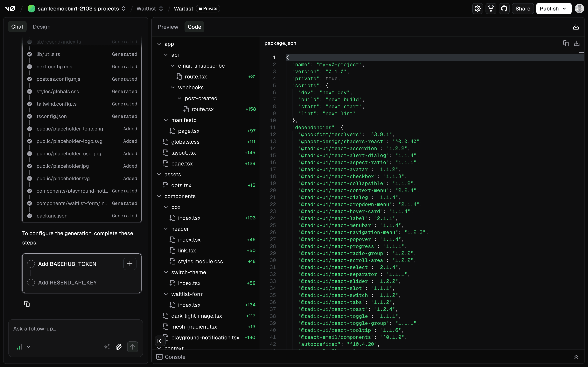Click the sparkle enhance prompt icon

click(x=107, y=347)
